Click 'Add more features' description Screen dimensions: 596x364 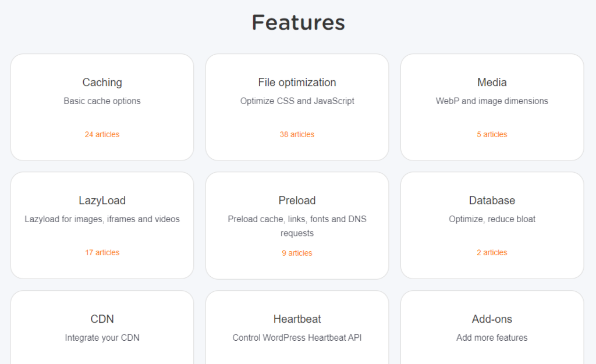tap(492, 337)
